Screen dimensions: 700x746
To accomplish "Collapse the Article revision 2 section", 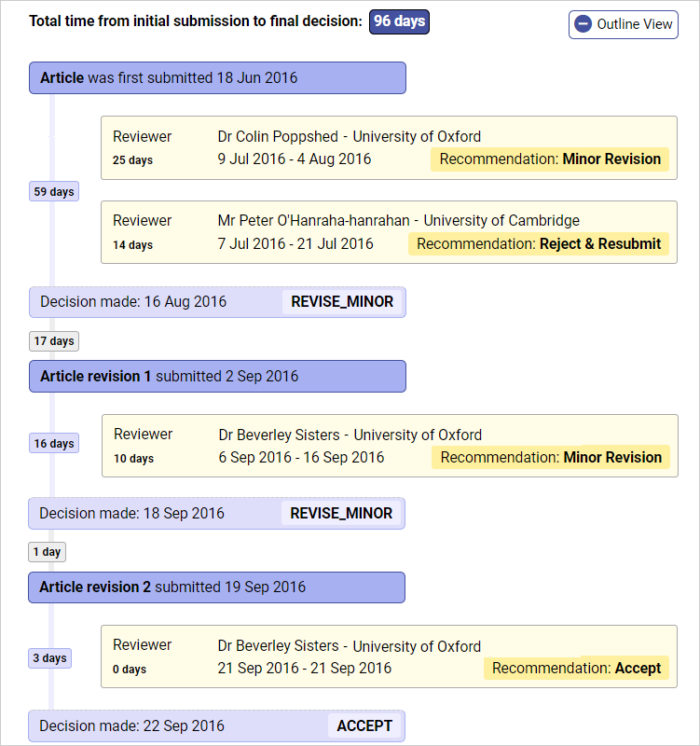I will (217, 587).
